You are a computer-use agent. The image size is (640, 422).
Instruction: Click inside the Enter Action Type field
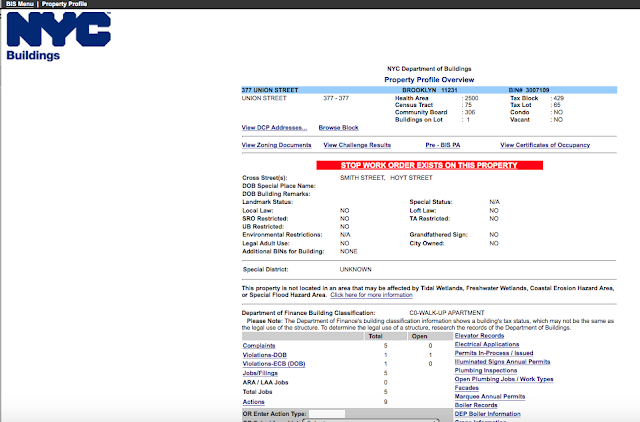(x=327, y=414)
